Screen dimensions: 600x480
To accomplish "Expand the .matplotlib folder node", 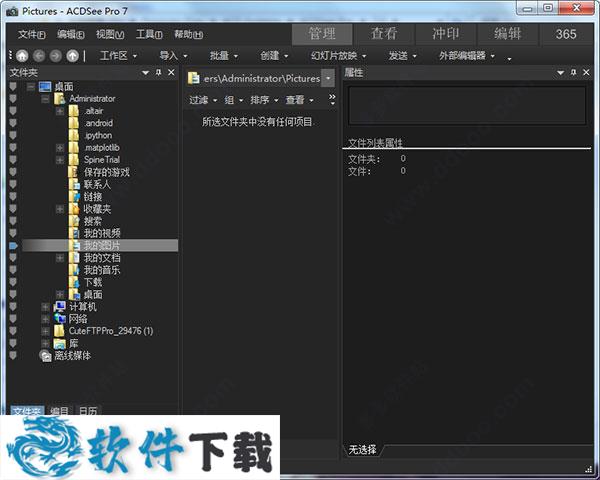I will tap(60, 148).
